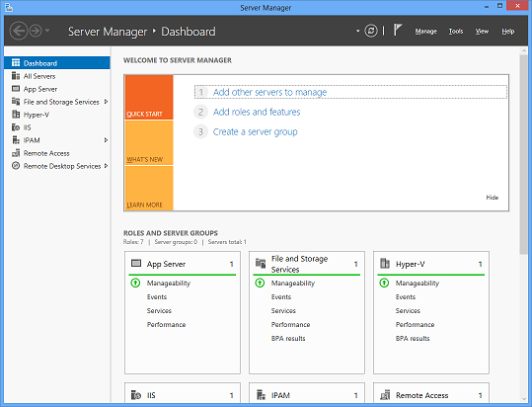This screenshot has width=532, height=407.
Task: Select the WHAT'S NEW tile
Action: [x=149, y=142]
